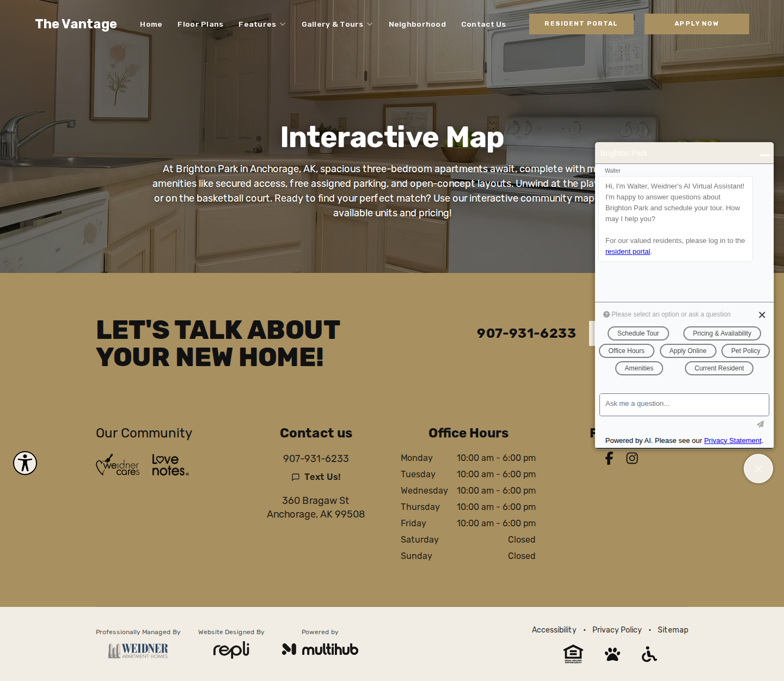Click the 360 Bragaw St address
The width and height of the screenshot is (784, 681).
pyautogui.click(x=316, y=507)
